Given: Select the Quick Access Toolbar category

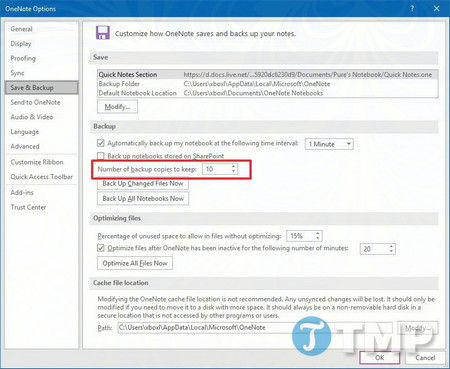Looking at the screenshot, I should (42, 177).
